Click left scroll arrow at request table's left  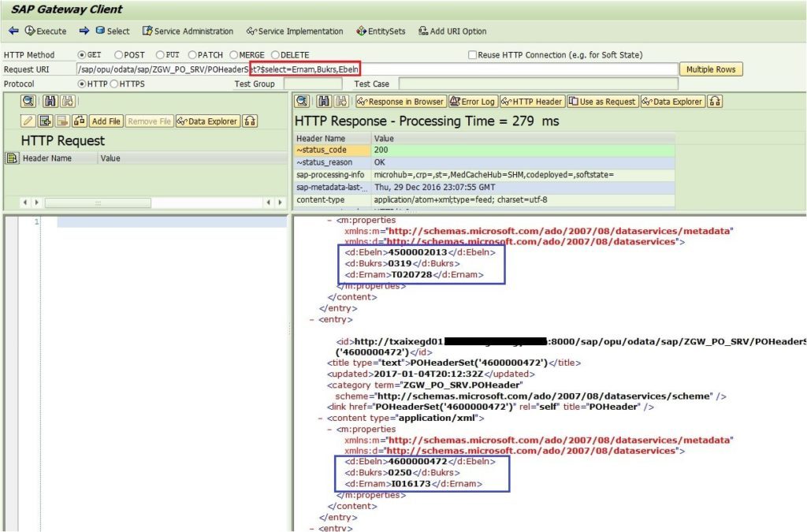(25, 203)
